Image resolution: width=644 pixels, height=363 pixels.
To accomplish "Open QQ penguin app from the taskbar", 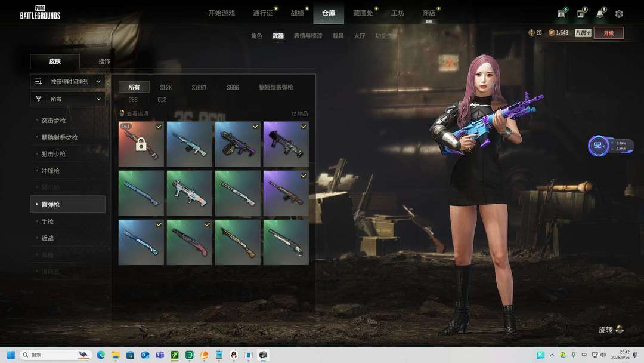I will tap(234, 355).
